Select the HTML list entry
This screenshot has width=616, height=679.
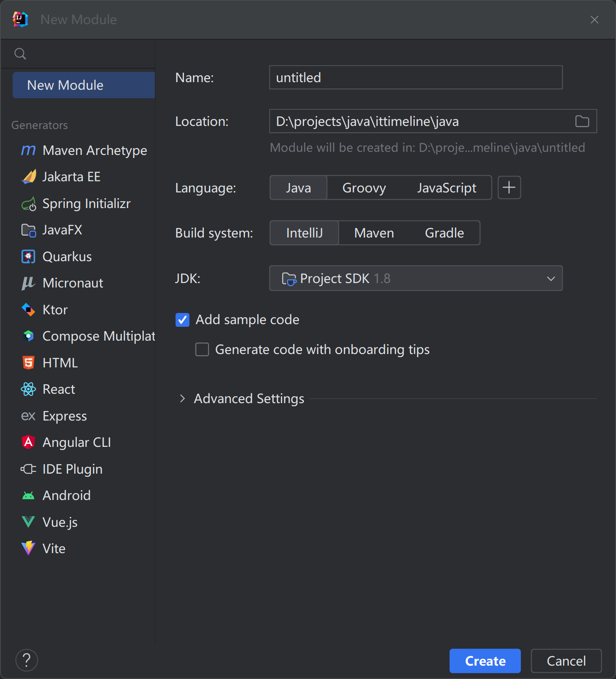tap(84, 362)
